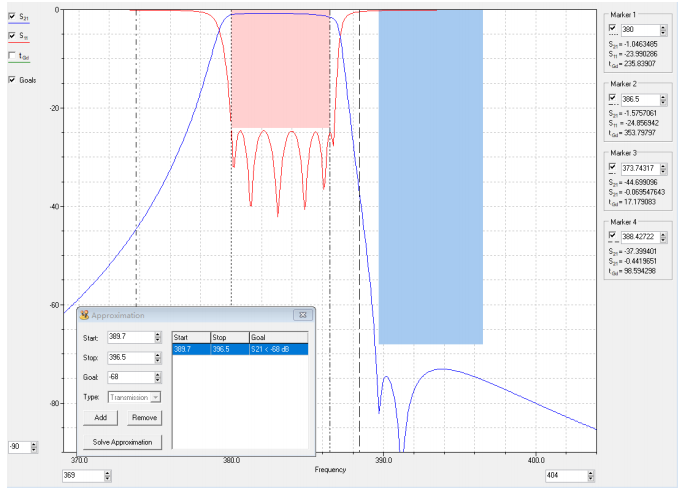The width and height of the screenshot is (685, 493).
Task: Disable the Marker 1 checkbox
Action: [612, 29]
